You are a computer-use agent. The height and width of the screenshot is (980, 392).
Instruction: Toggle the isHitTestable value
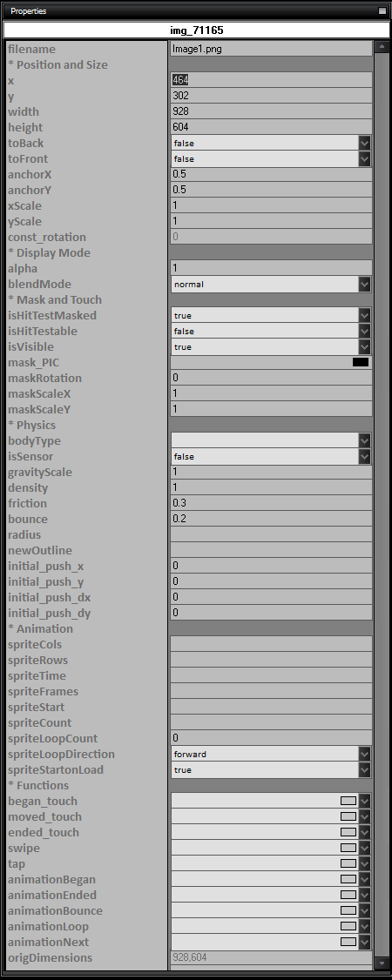[271, 332]
